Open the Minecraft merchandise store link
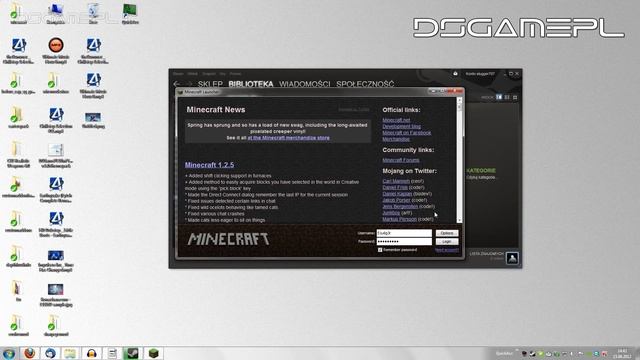 coord(288,138)
